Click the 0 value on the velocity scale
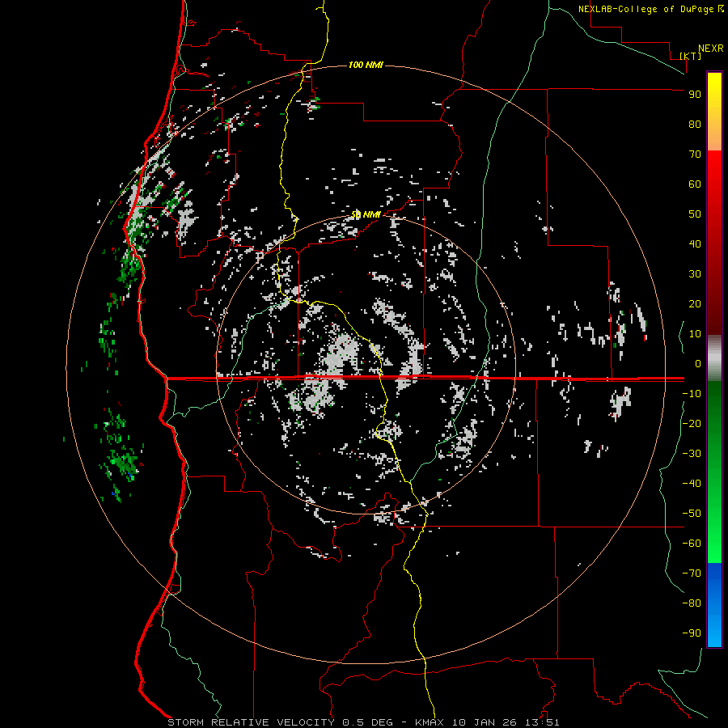 click(698, 363)
